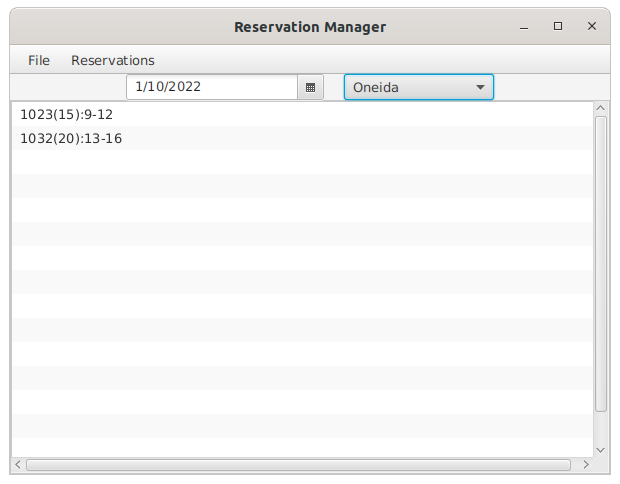Click the horizontal scrollbar right arrow

point(586,465)
